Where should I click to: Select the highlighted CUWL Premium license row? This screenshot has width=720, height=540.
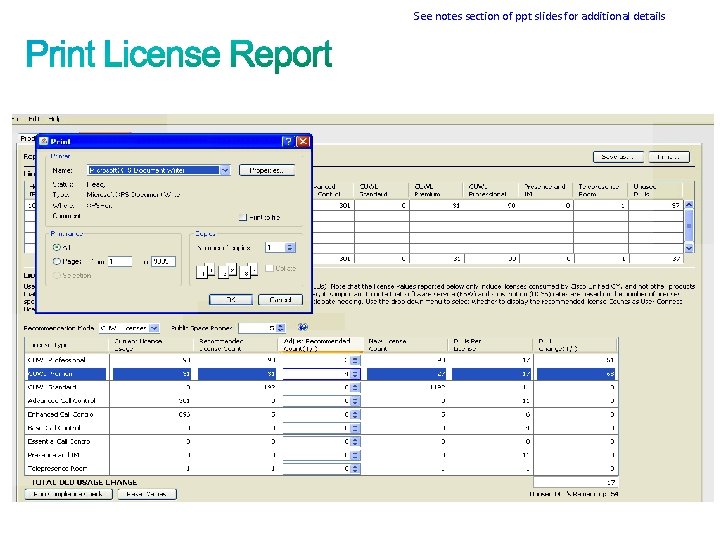pos(321,374)
